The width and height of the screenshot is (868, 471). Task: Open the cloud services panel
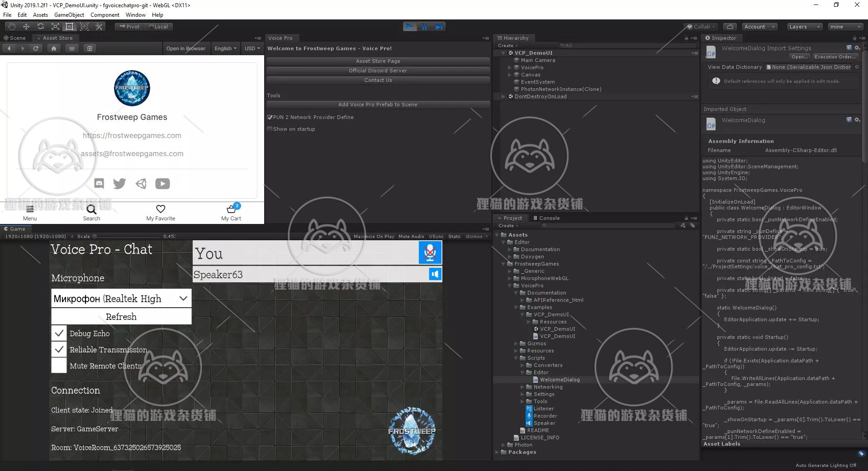730,27
